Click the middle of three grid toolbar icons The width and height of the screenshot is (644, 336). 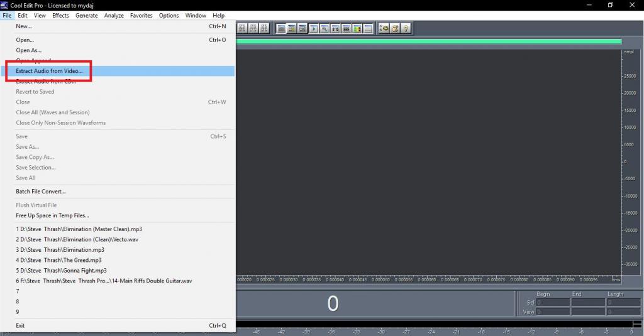click(253, 28)
